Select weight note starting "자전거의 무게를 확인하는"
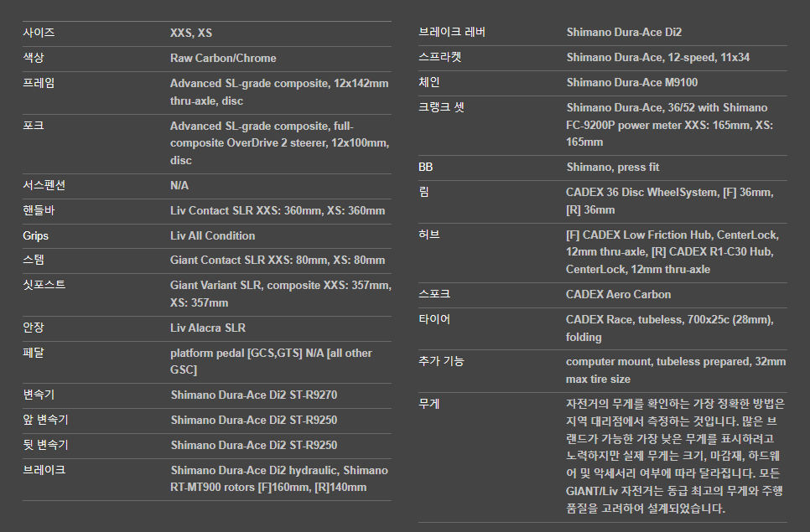This screenshot has width=810, height=532. pyautogui.click(x=675, y=456)
